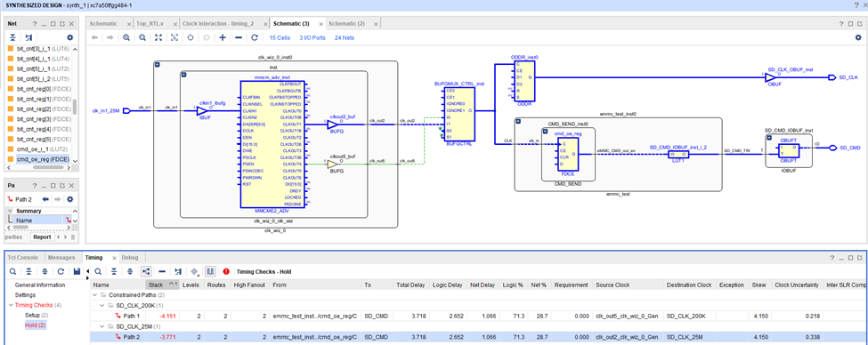
Task: Click the schematic auto-fit selection circle icon
Action: pos(191,37)
